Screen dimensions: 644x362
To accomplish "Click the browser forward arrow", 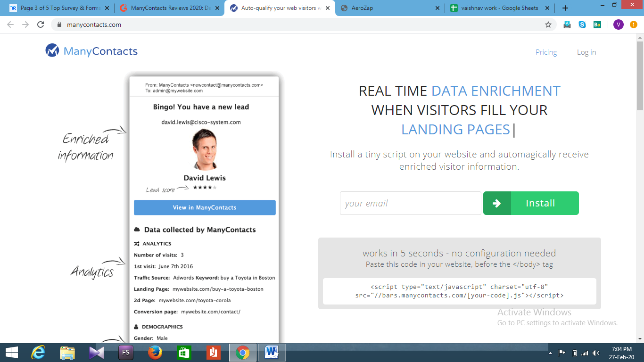I will (25, 25).
